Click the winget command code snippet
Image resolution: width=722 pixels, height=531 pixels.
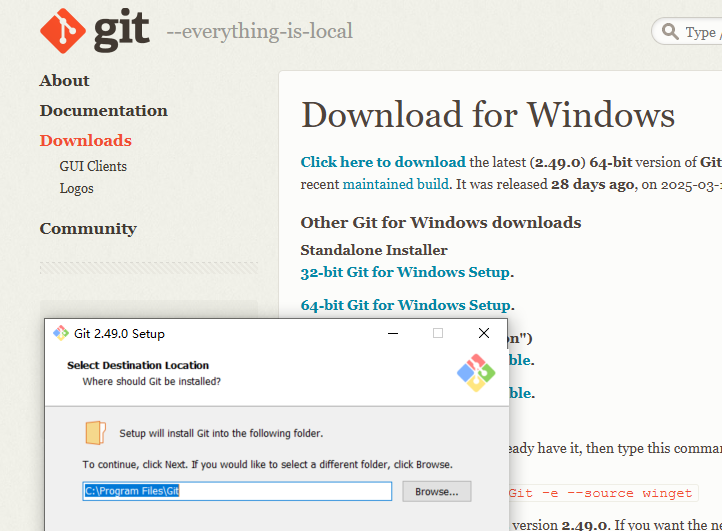(604, 493)
